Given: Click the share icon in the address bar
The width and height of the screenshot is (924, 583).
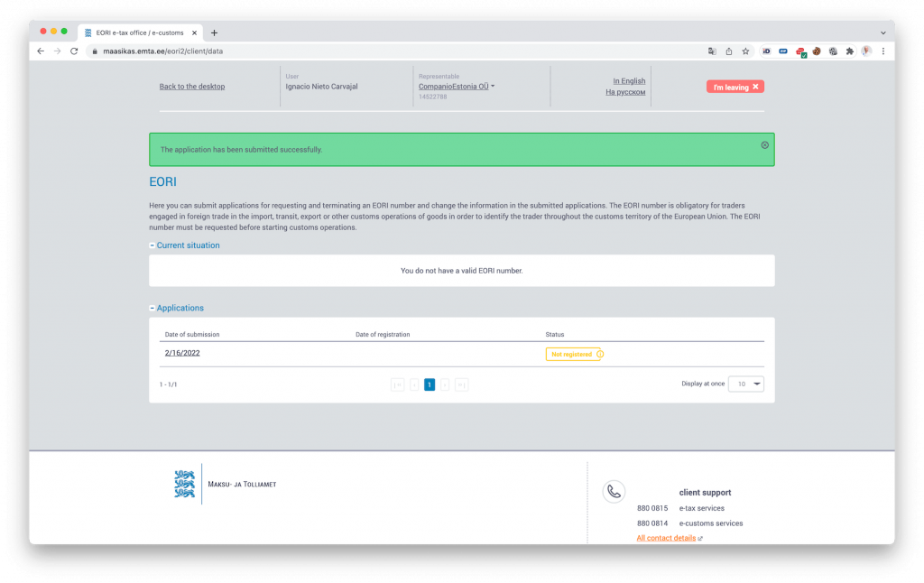Looking at the screenshot, I should [x=729, y=51].
